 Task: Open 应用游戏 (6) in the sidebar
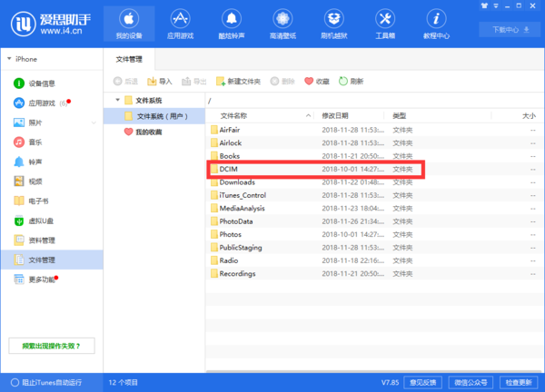tap(52, 103)
